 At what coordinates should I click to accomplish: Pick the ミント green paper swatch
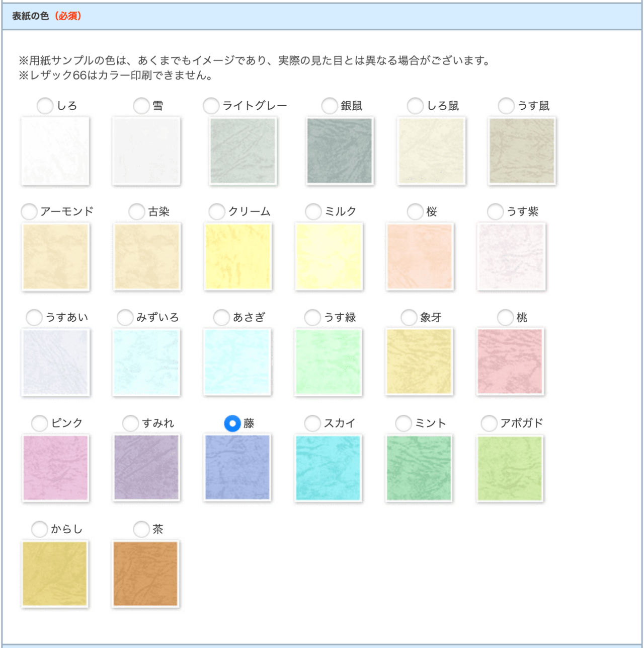(x=419, y=468)
